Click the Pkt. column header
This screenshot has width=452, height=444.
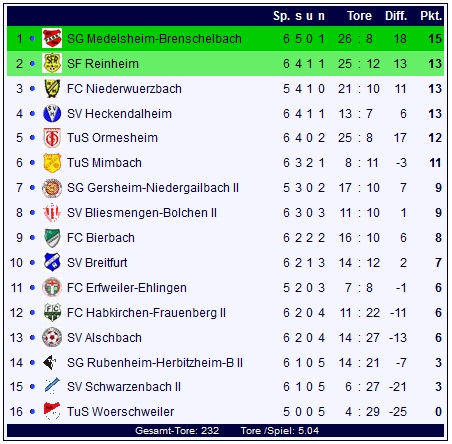coord(431,16)
